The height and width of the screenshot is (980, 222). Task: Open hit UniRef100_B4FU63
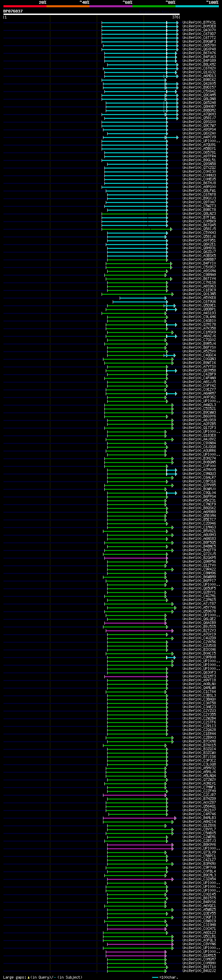pos(199,57)
